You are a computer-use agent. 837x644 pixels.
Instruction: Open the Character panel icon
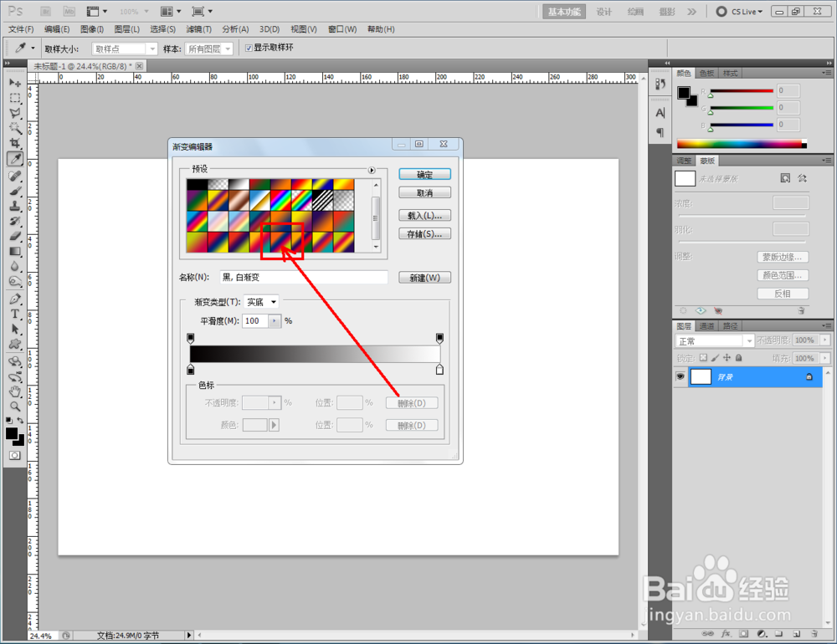(x=660, y=113)
